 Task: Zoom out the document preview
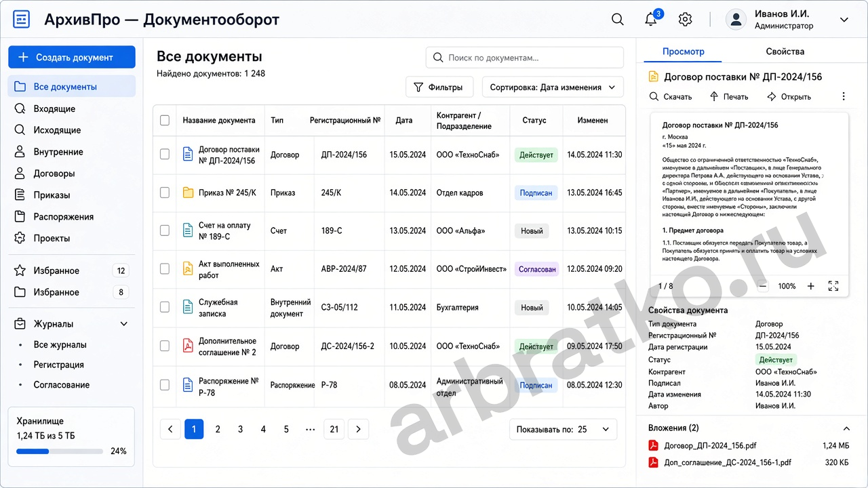click(763, 286)
